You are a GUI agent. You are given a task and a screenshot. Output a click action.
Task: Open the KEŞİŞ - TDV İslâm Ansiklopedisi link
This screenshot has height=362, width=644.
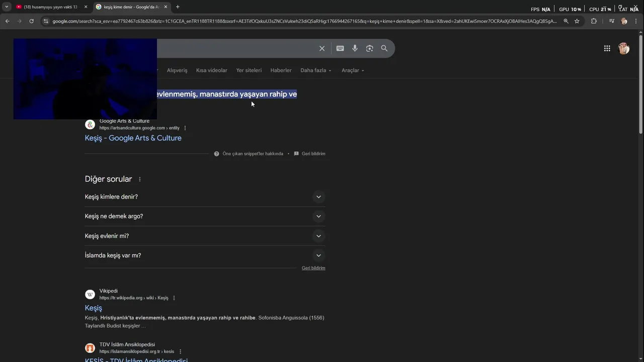pos(136,359)
